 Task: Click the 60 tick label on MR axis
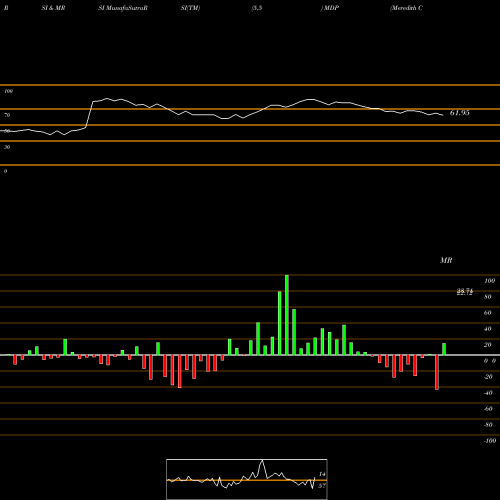click(x=488, y=313)
